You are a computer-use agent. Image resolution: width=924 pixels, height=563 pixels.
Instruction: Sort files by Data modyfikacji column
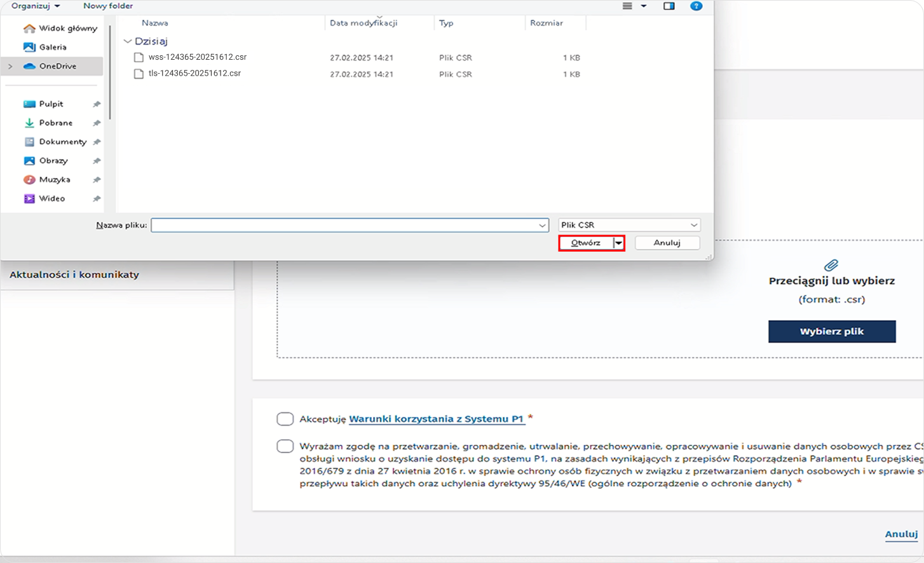[363, 23]
